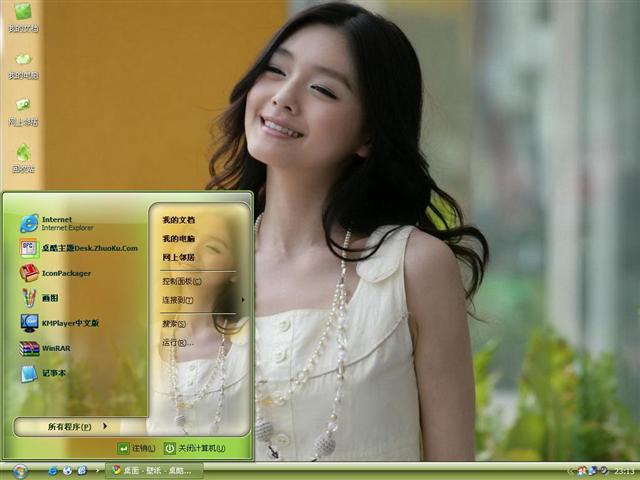The image size is (640, 480).
Task: Select 网上邻居 in start menu right pane
Action: pos(179,258)
